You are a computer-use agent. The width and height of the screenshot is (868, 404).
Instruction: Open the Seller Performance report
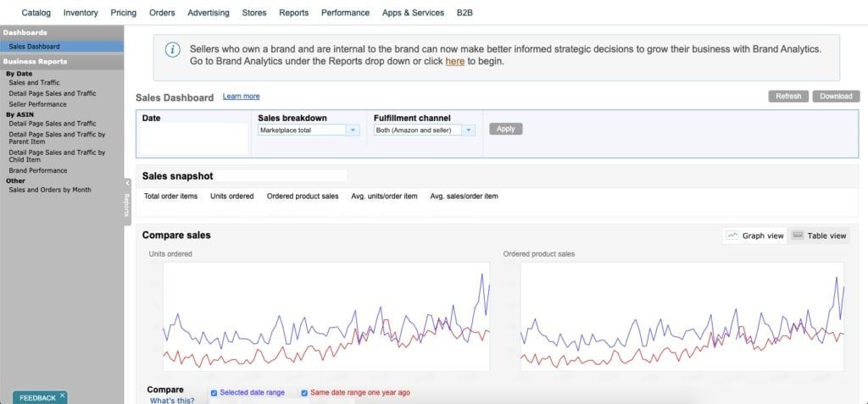(37, 104)
